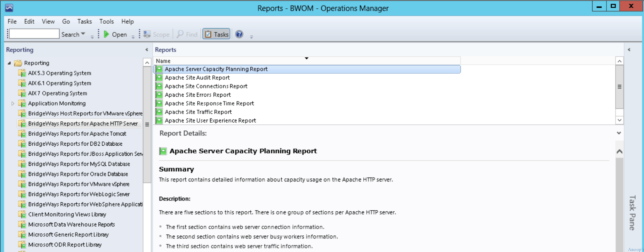Image resolution: width=644 pixels, height=252 pixels.
Task: Click the Name column sort arrow
Action: [x=307, y=58]
